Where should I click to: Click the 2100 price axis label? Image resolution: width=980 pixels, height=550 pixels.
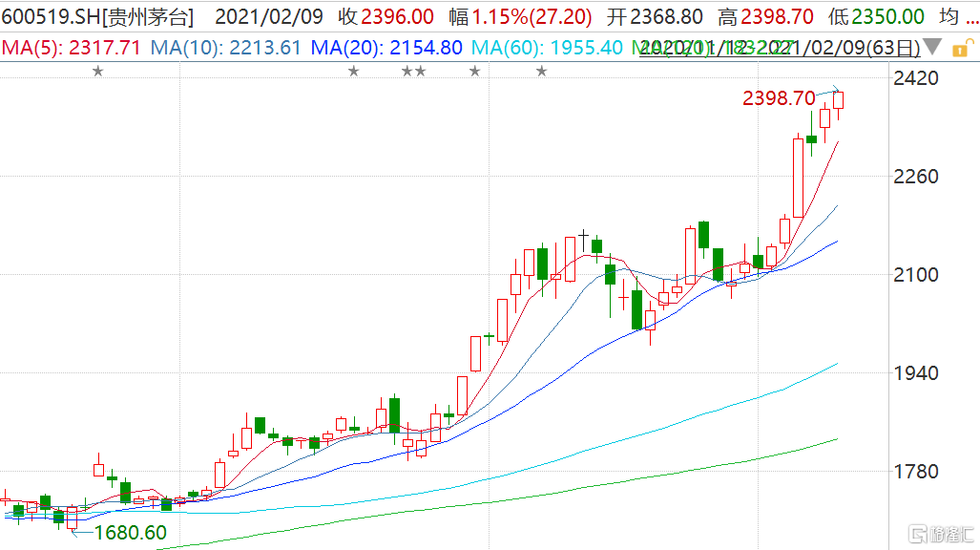pyautogui.click(x=916, y=275)
